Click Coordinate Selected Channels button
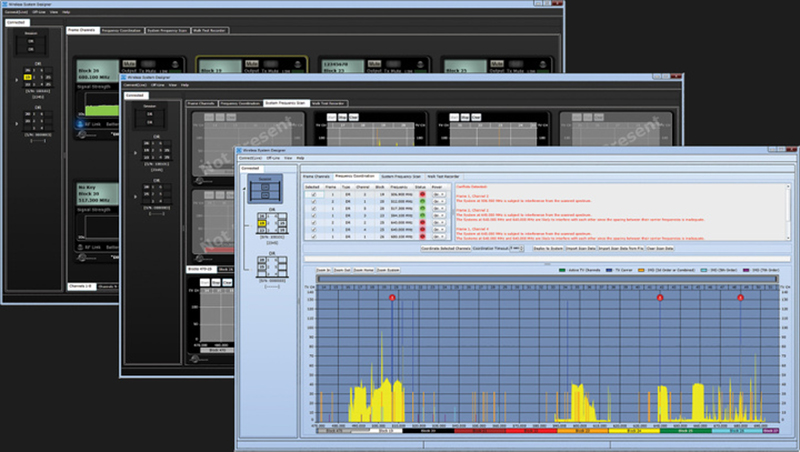This screenshot has width=800, height=452. (x=446, y=248)
